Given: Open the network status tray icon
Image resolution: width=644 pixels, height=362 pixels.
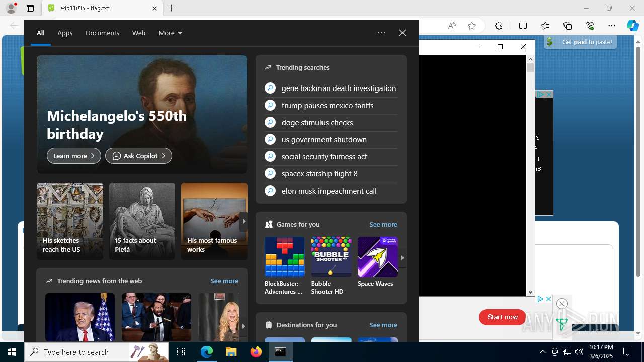Looking at the screenshot, I should click(x=567, y=352).
